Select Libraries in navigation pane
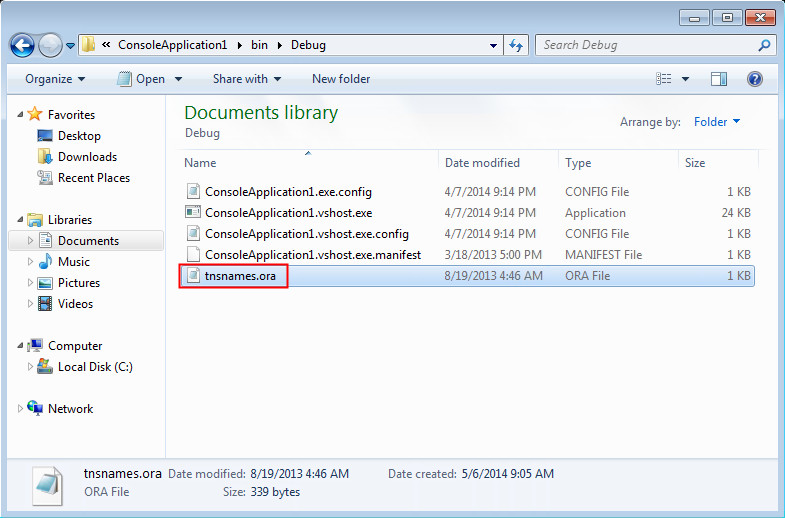The width and height of the screenshot is (785, 518). 70,220
